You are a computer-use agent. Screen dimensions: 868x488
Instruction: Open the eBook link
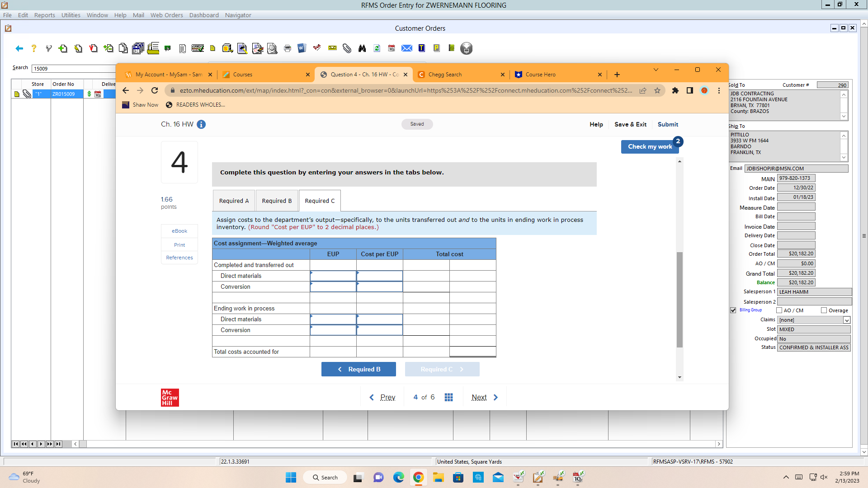(179, 231)
